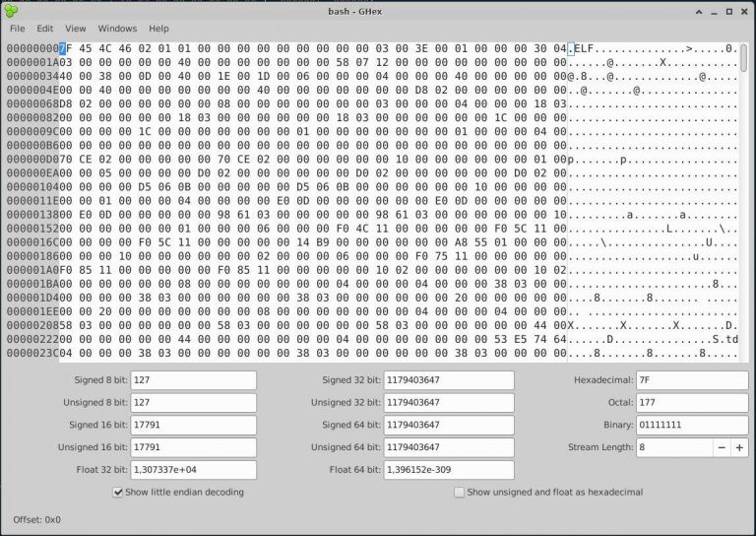Click the Float 32 bit field

(x=193, y=469)
